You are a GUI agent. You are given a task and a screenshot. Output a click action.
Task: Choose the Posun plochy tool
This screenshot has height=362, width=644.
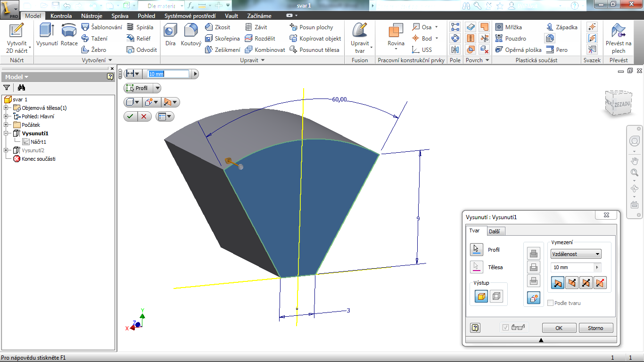pos(311,27)
